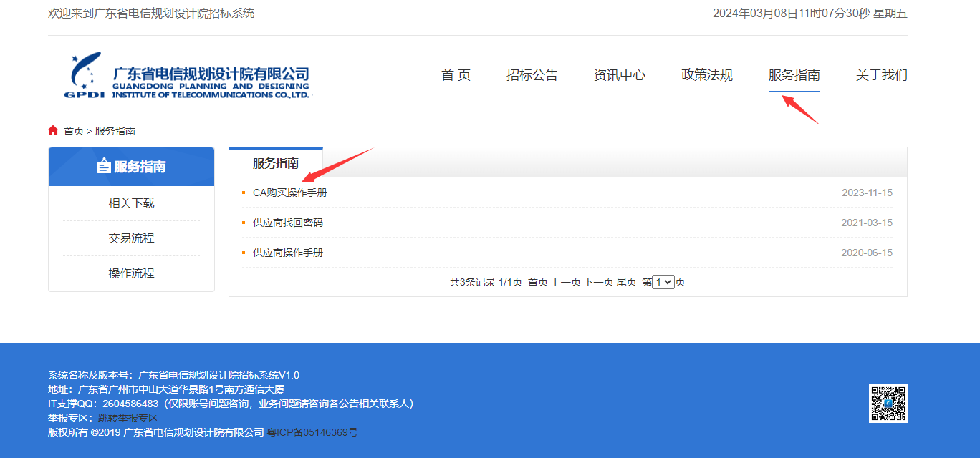Image resolution: width=980 pixels, height=458 pixels.
Task: Open the CA购买操作手册 article
Action: tap(289, 193)
